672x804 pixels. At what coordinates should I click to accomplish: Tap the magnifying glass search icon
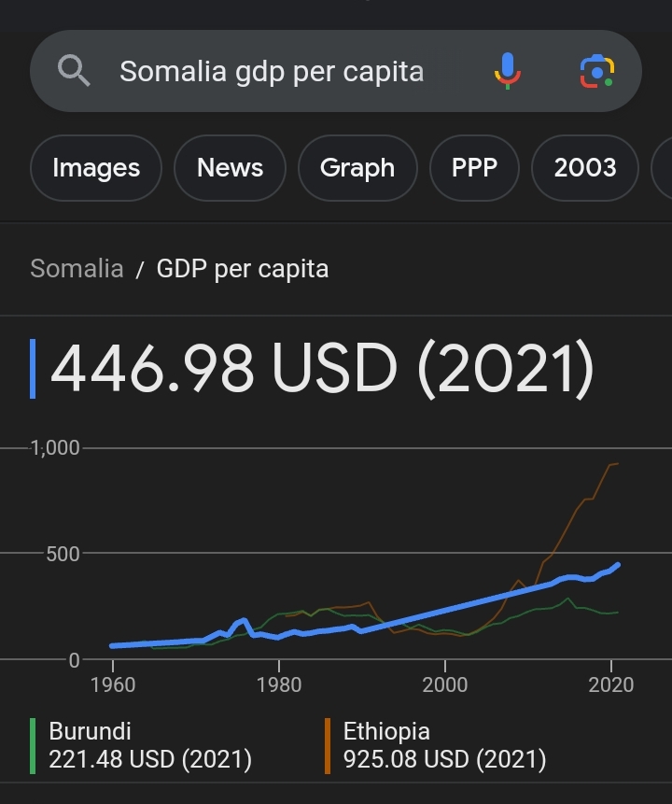click(74, 71)
